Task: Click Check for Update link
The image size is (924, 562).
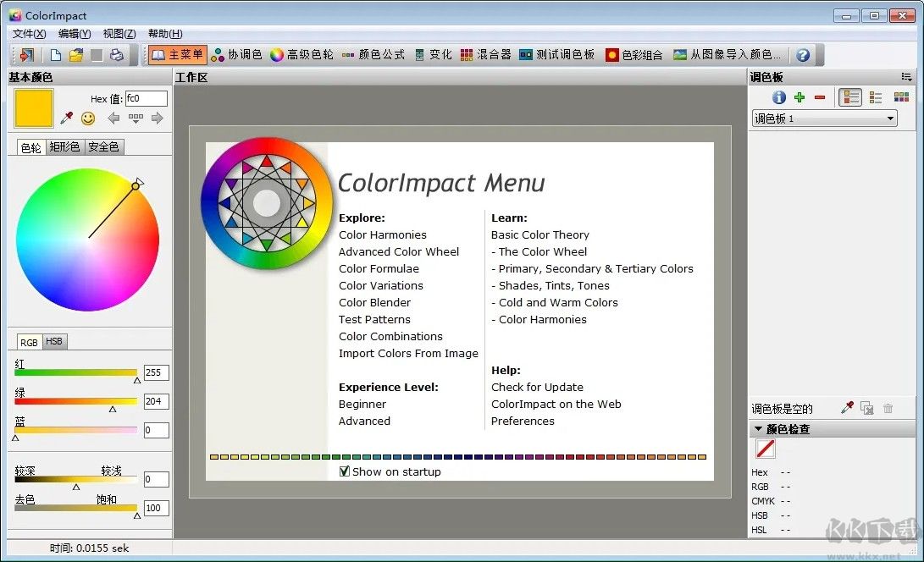Action: (x=537, y=387)
